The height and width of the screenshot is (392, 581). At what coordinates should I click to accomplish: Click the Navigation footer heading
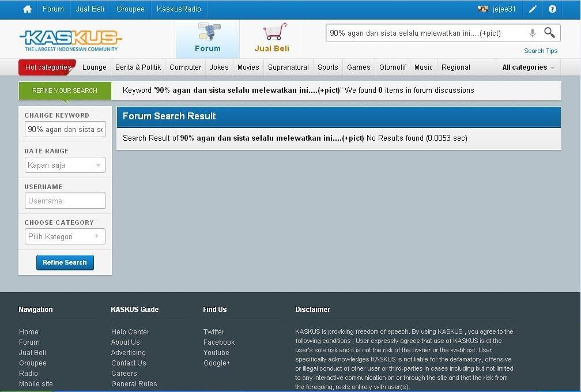click(x=36, y=310)
